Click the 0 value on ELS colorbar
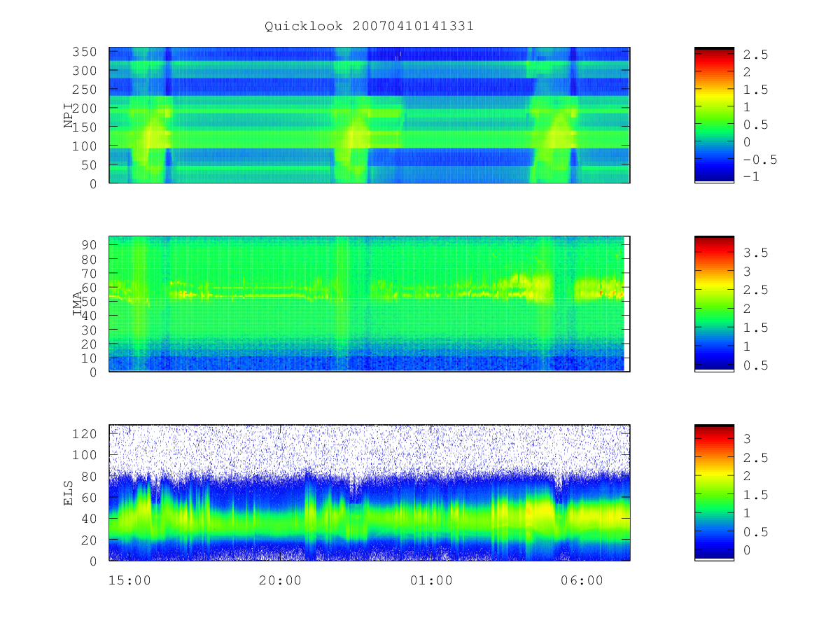 [x=748, y=551]
